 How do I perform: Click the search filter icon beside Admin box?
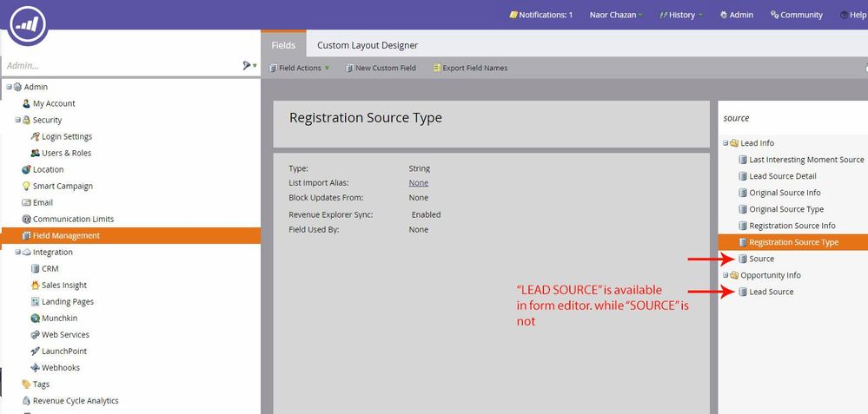click(247, 65)
